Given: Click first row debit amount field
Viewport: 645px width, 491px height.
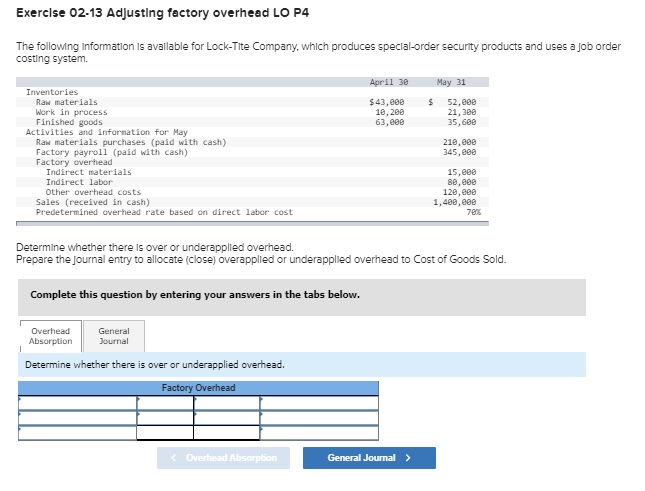Looking at the screenshot, I should tap(165, 403).
